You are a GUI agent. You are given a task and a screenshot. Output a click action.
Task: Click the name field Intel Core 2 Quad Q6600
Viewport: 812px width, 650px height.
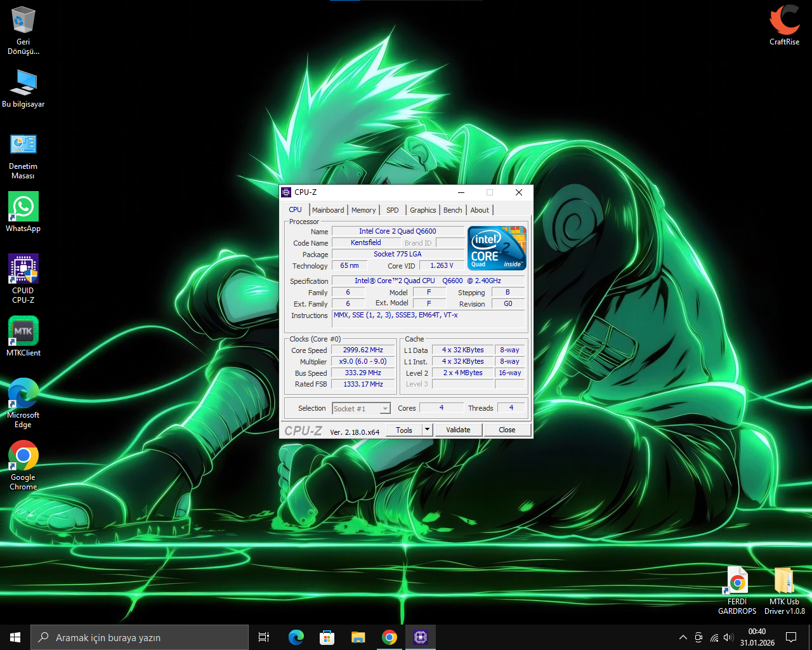398,231
